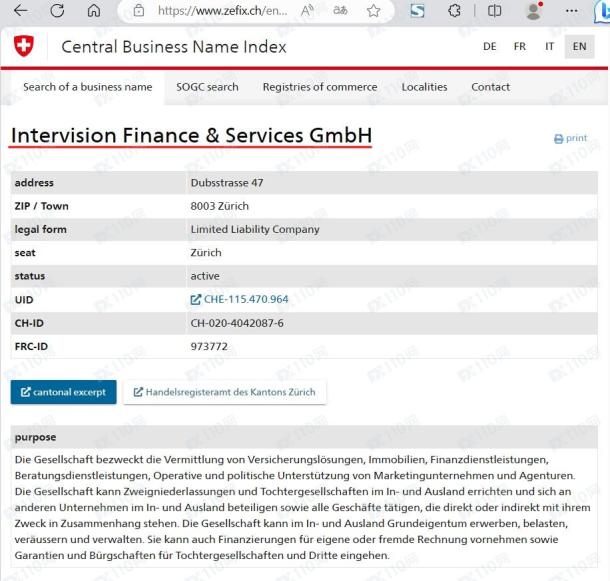Viewport: 610px width, 581px height.
Task: Select the EN language option
Action: tap(579, 47)
